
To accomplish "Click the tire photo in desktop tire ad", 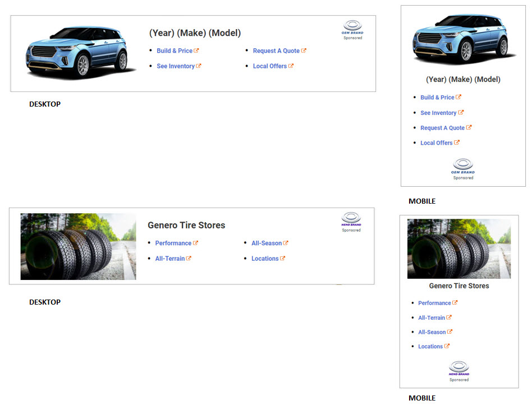I will [x=78, y=246].
